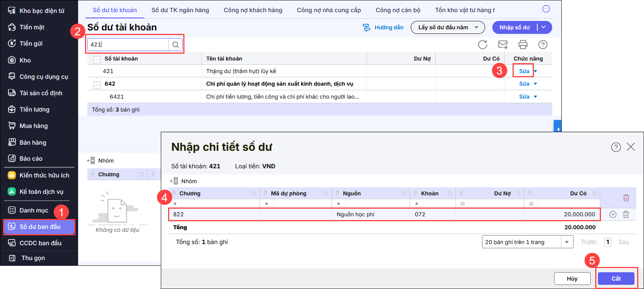Viewport: 644px width, 289px height.
Task: Click the add row plus icon
Action: [613, 214]
